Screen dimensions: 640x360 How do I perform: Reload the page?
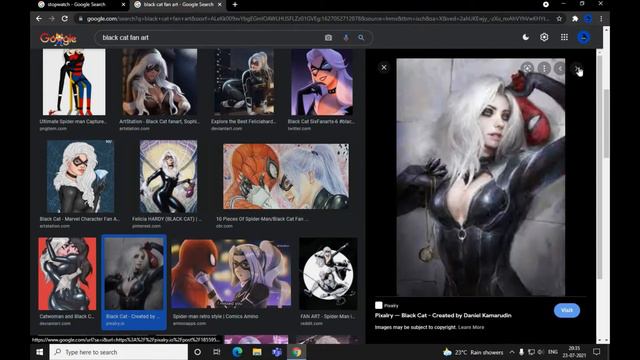click(x=64, y=18)
